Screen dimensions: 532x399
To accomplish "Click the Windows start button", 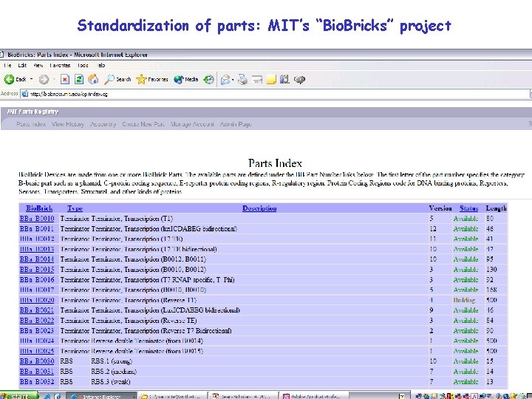I will pyautogui.click(x=19, y=395).
